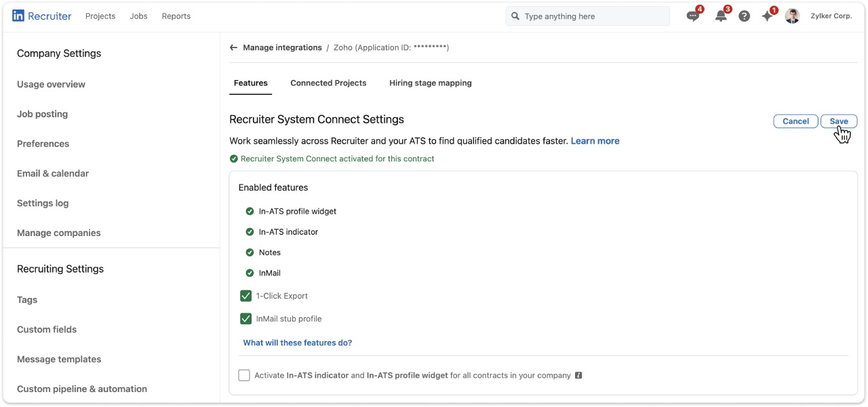Open Custom fields settings
Viewport: 868px width, 407px height.
[x=47, y=330]
